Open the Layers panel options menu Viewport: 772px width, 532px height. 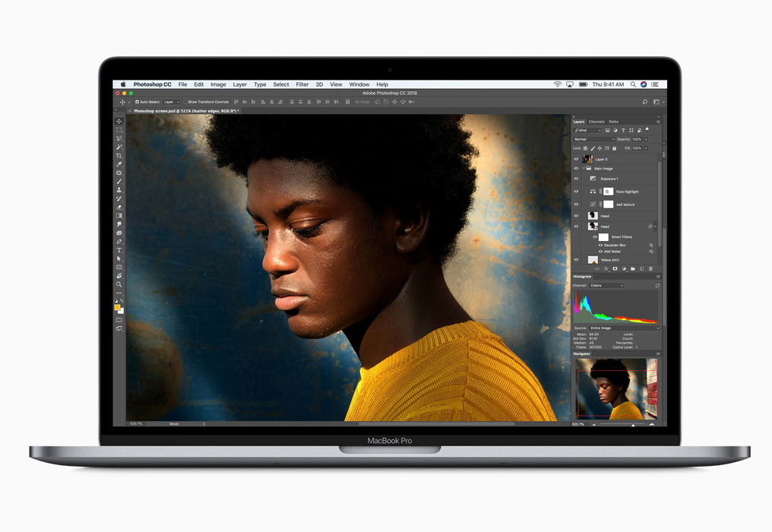658,122
